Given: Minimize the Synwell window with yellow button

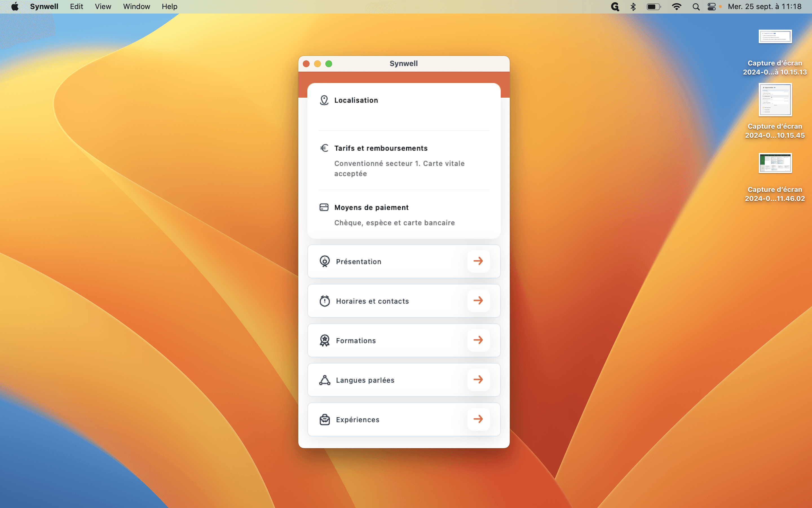Looking at the screenshot, I should click(317, 63).
